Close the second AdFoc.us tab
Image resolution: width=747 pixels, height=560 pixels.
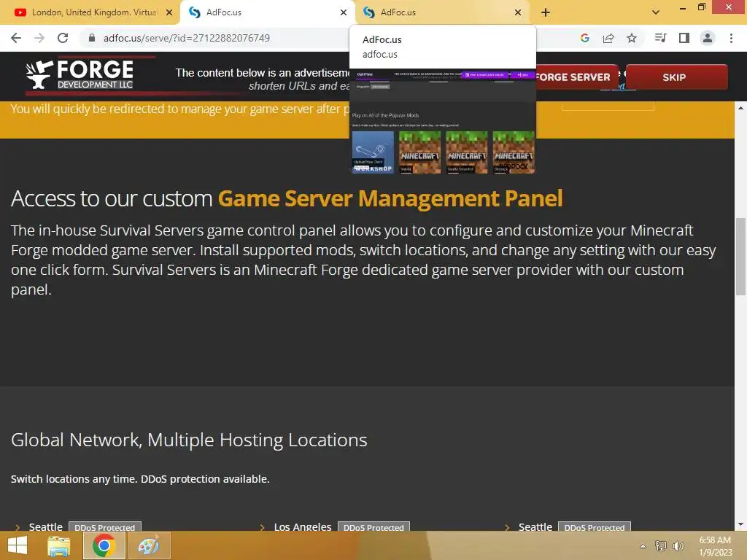(x=518, y=12)
